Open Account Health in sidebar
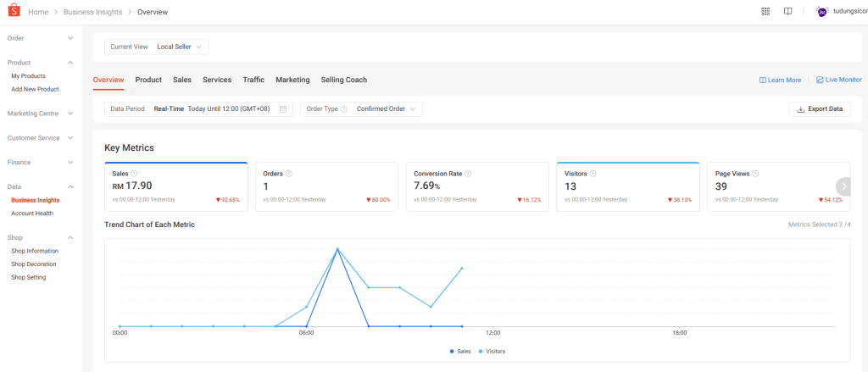The width and height of the screenshot is (868, 372). pos(32,214)
